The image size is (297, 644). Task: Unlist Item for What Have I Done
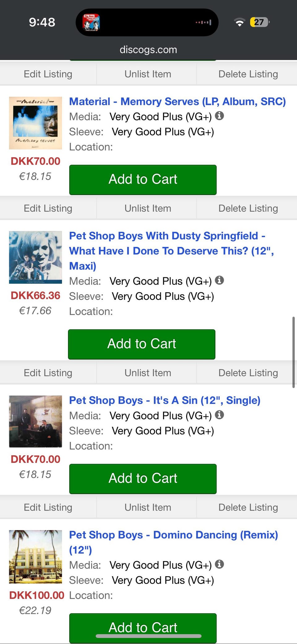(148, 373)
